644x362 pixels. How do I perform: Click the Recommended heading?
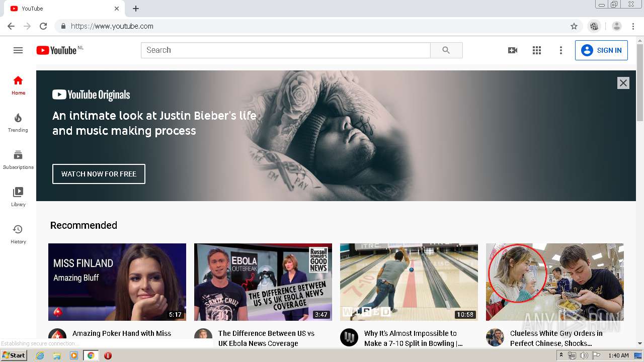click(84, 225)
